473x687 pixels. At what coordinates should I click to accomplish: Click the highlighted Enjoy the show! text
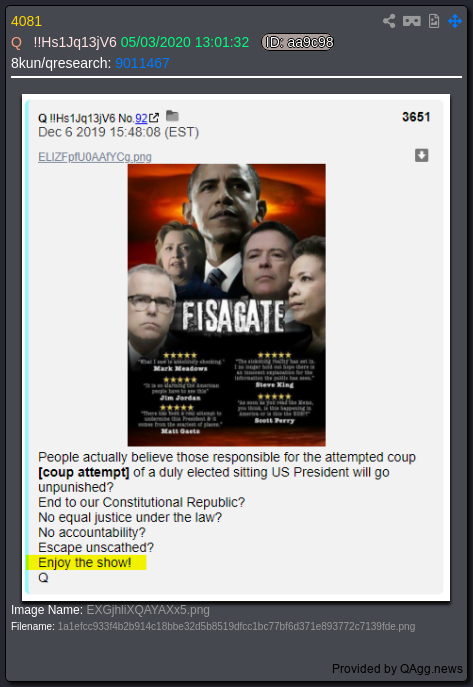pyautogui.click(x=85, y=563)
